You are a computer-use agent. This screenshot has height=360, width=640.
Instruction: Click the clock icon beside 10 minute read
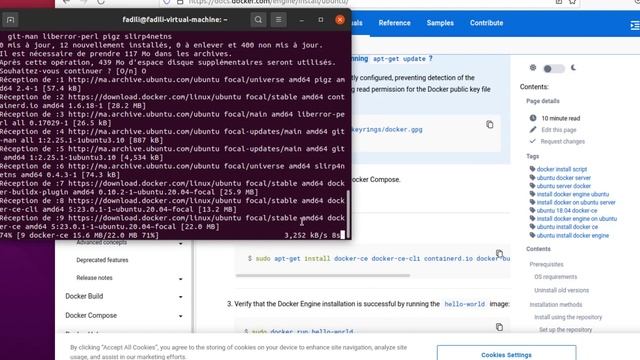533,118
